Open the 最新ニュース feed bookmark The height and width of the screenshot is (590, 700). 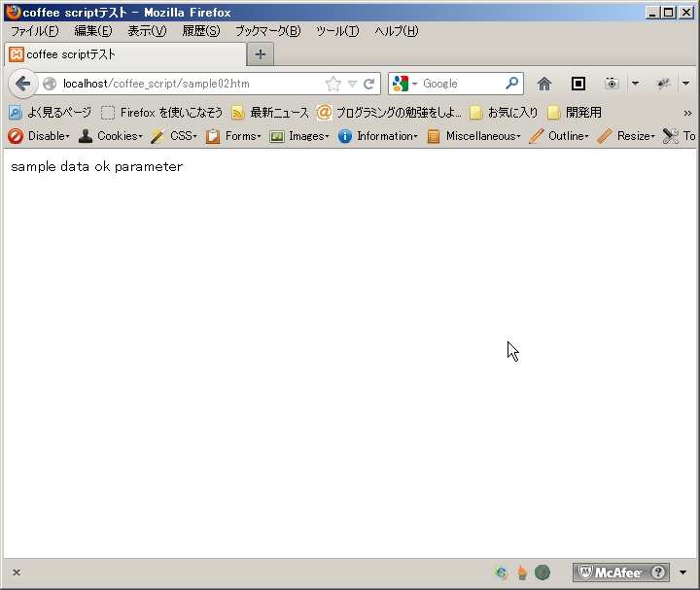pos(270,113)
